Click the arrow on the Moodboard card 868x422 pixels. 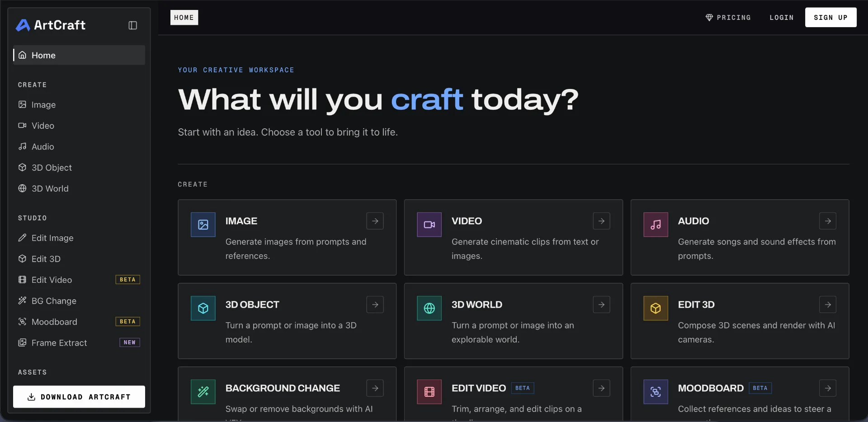click(x=828, y=388)
